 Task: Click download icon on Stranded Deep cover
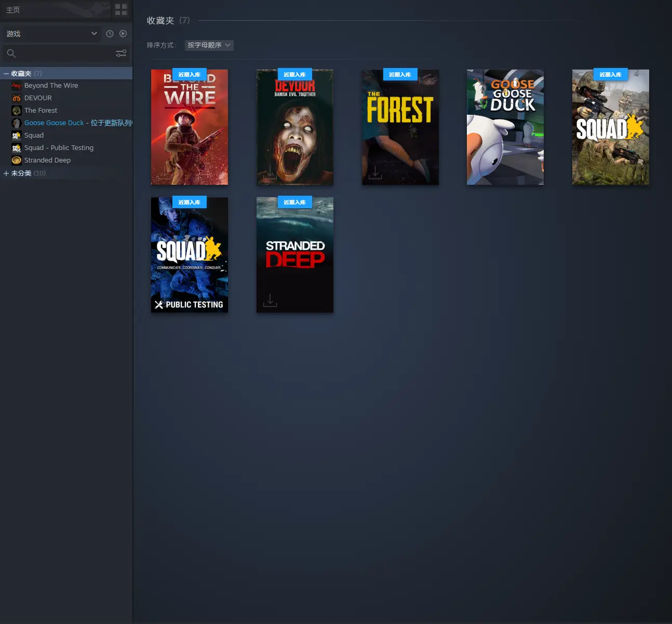pos(270,300)
